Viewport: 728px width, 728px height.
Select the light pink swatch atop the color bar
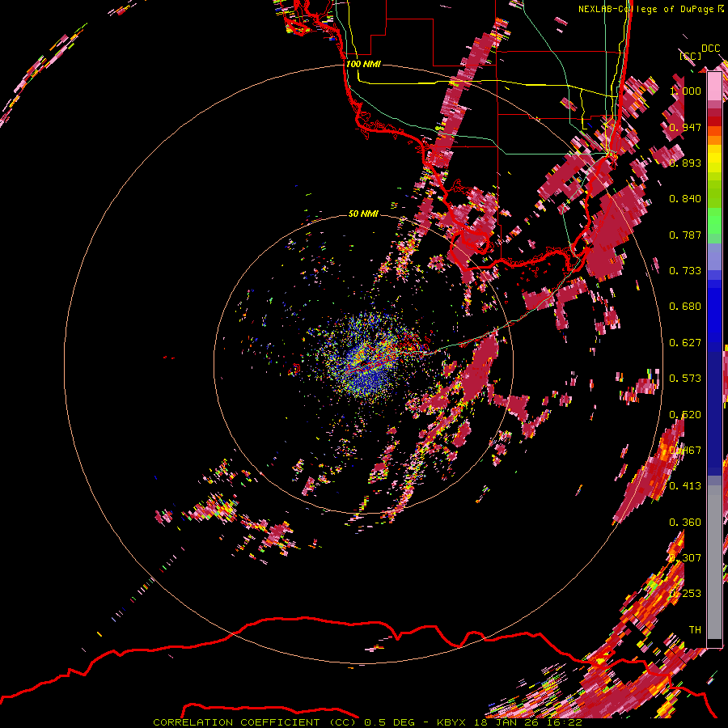click(714, 87)
